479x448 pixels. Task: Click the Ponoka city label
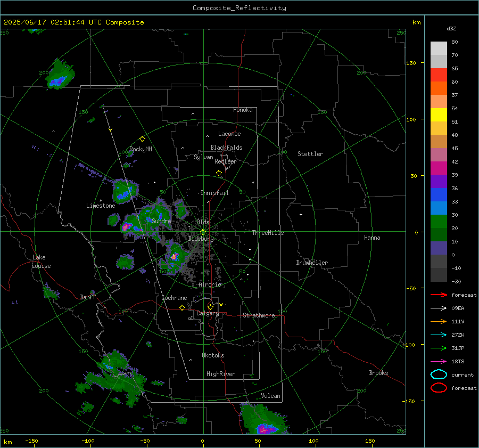243,110
